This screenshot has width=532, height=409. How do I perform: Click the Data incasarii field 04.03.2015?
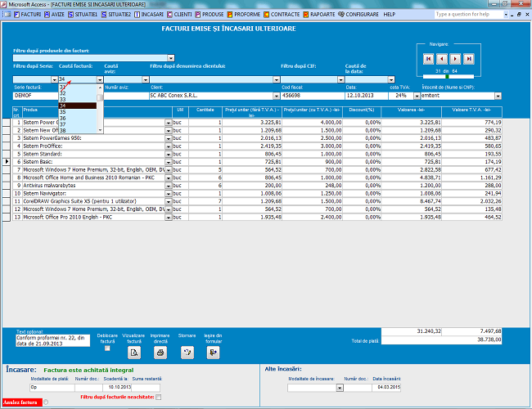coord(386,388)
